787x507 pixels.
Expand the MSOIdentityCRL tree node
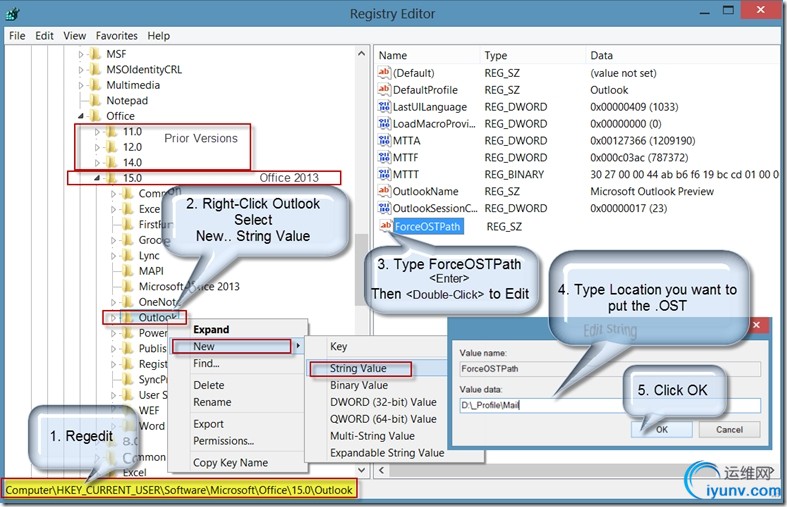pyautogui.click(x=81, y=70)
